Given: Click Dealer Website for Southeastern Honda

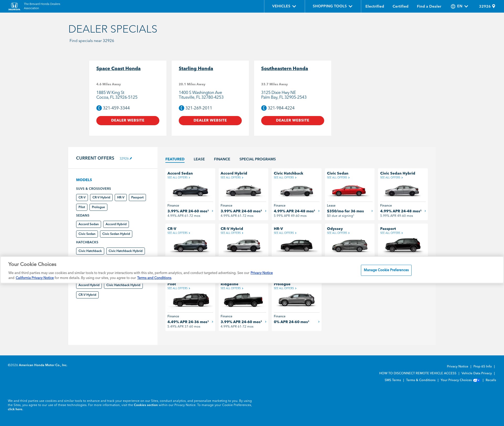Looking at the screenshot, I should coord(293,120).
